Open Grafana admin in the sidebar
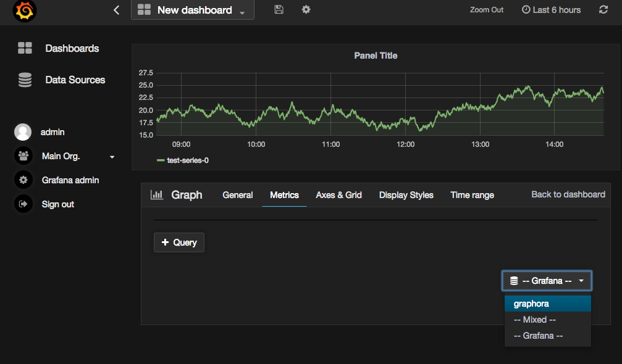The height and width of the screenshot is (364, 622). click(70, 180)
